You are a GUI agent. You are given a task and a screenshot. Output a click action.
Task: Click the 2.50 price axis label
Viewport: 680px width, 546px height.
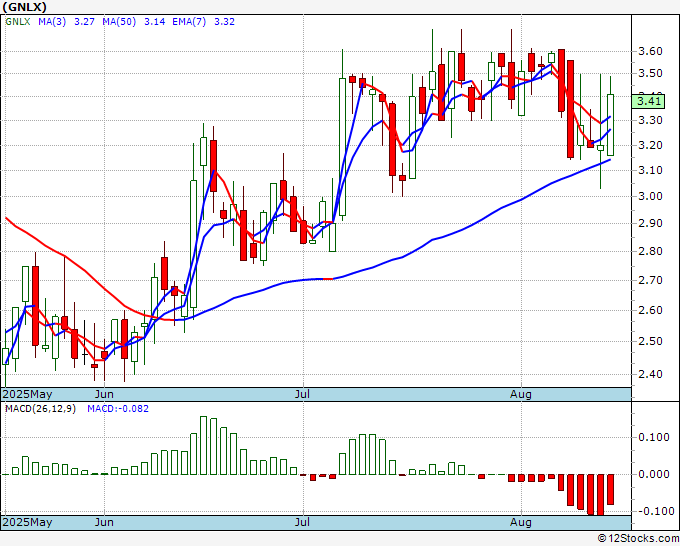(650, 341)
